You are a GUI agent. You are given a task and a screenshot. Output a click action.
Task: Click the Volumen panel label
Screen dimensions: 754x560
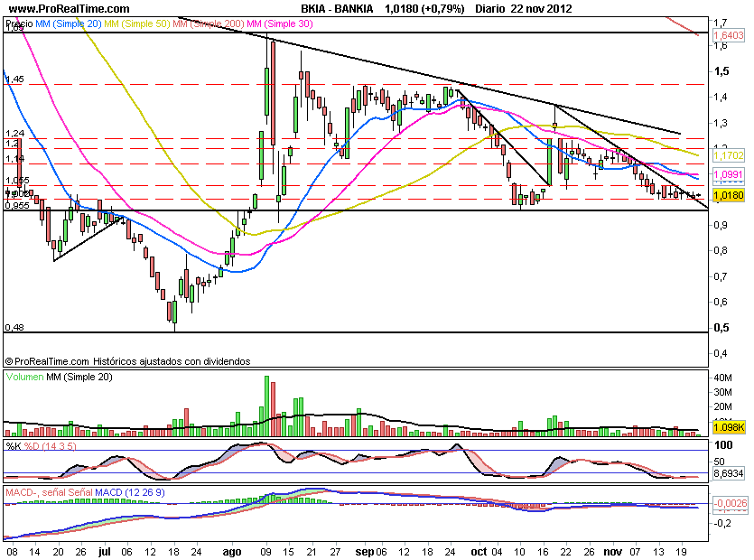(x=24, y=378)
